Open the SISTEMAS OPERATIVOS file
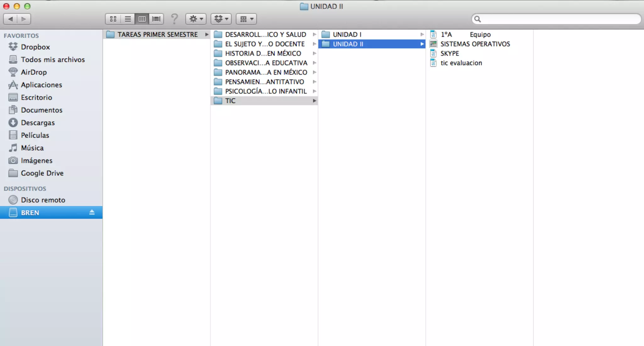 (475, 44)
